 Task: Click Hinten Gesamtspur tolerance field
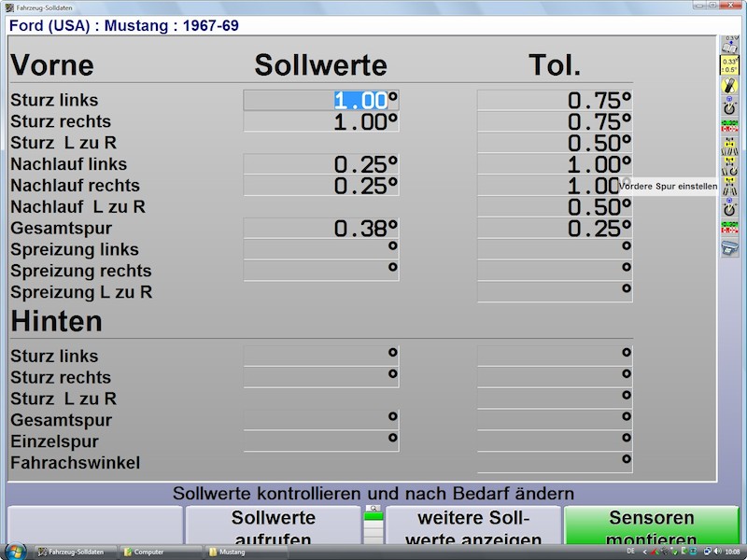pos(555,420)
